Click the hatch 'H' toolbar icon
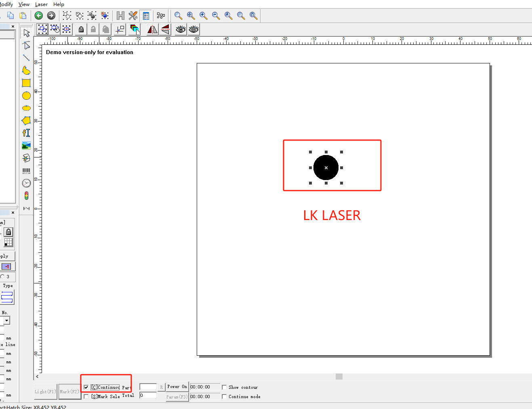The width and height of the screenshot is (532, 409). pyautogui.click(x=120, y=16)
